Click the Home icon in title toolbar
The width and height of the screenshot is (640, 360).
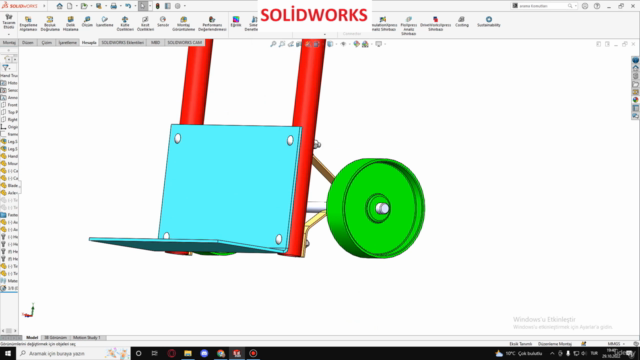(x=60, y=6)
